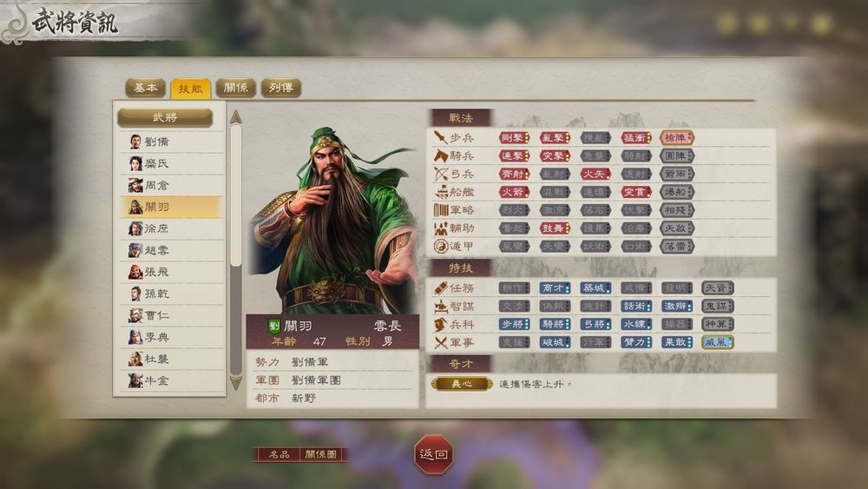
Task: Select the 槍陣 spear formation tactic tag
Action: 676,137
